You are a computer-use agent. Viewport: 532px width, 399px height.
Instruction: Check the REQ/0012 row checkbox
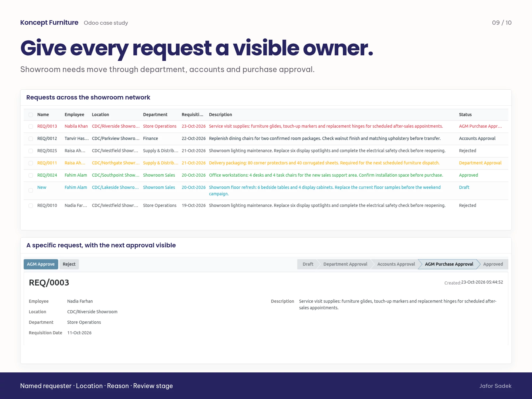click(x=31, y=139)
